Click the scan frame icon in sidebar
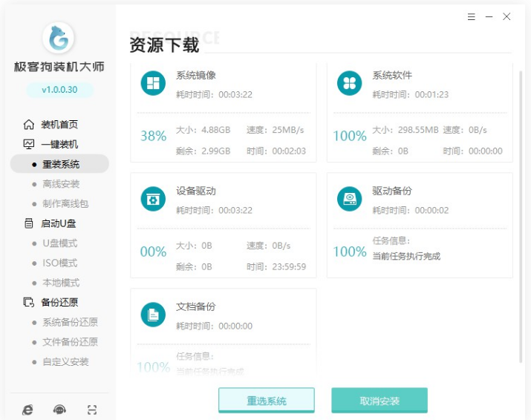The width and height of the screenshot is (531, 420). (x=92, y=410)
